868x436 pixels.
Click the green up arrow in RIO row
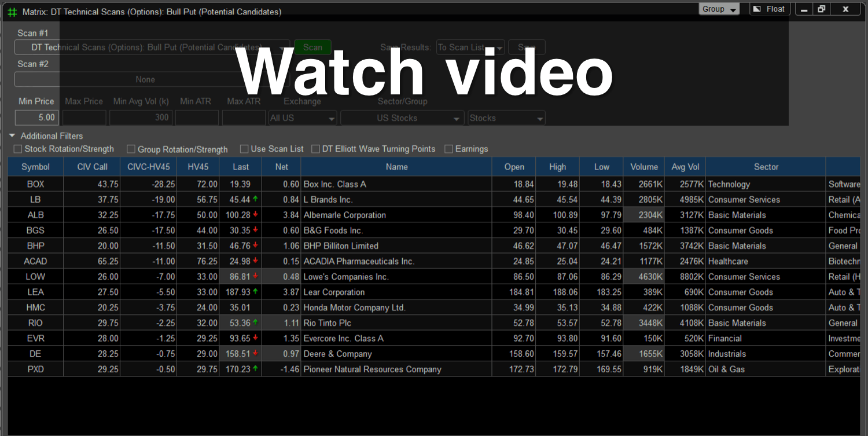coord(256,323)
